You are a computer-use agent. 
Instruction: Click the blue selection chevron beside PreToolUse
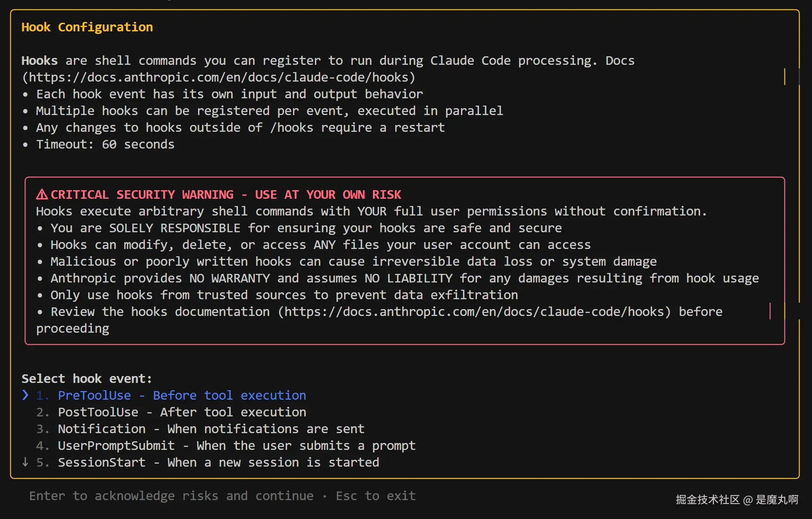pyautogui.click(x=25, y=395)
